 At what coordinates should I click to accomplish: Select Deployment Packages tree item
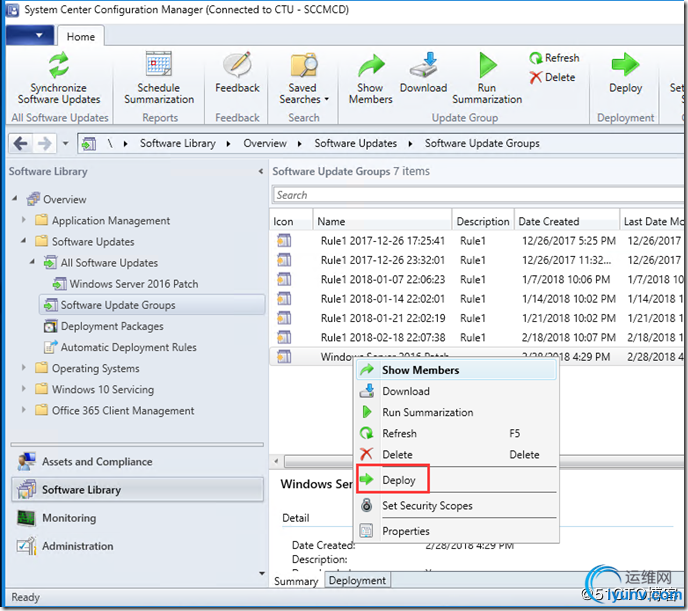[104, 326]
